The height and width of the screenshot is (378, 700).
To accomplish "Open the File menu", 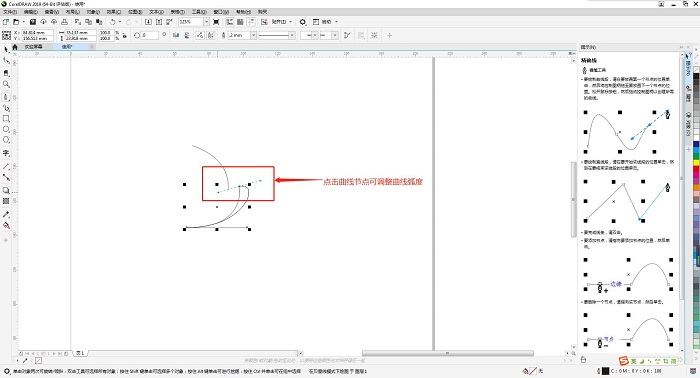I will tap(10, 12).
